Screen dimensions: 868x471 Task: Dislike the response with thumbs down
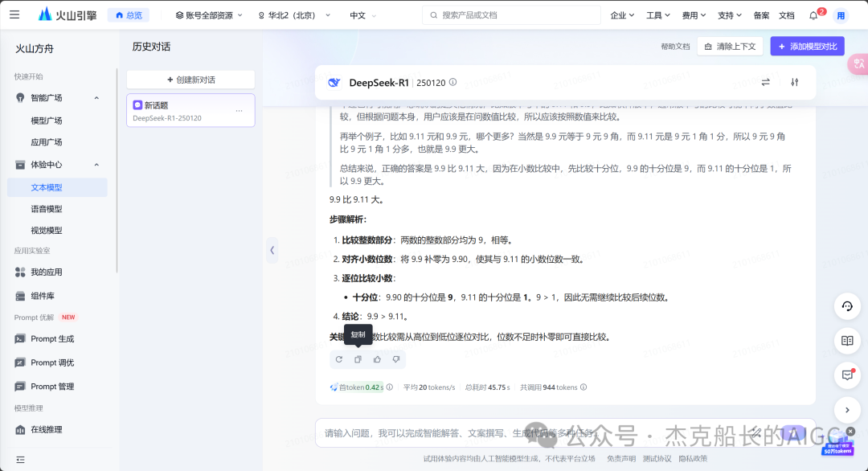396,359
